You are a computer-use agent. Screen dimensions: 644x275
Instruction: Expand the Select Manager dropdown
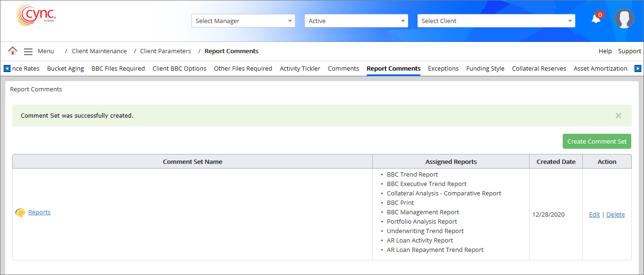(x=243, y=21)
